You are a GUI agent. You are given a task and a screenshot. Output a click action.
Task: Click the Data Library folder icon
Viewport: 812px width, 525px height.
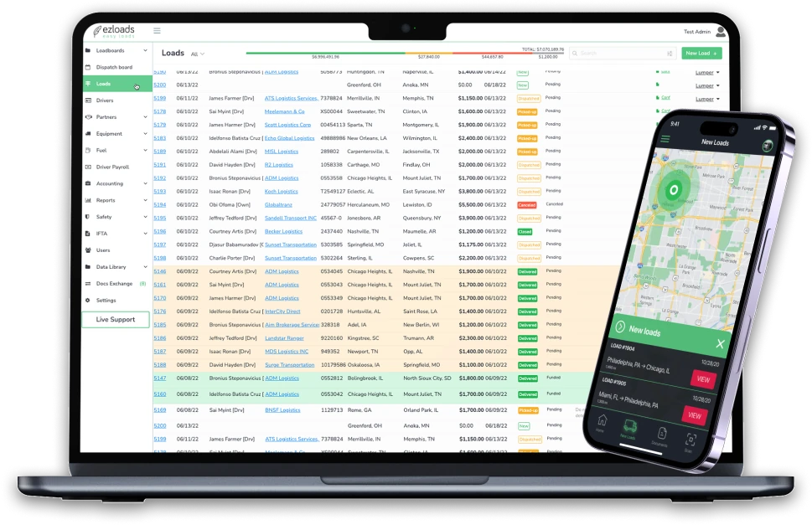(87, 267)
